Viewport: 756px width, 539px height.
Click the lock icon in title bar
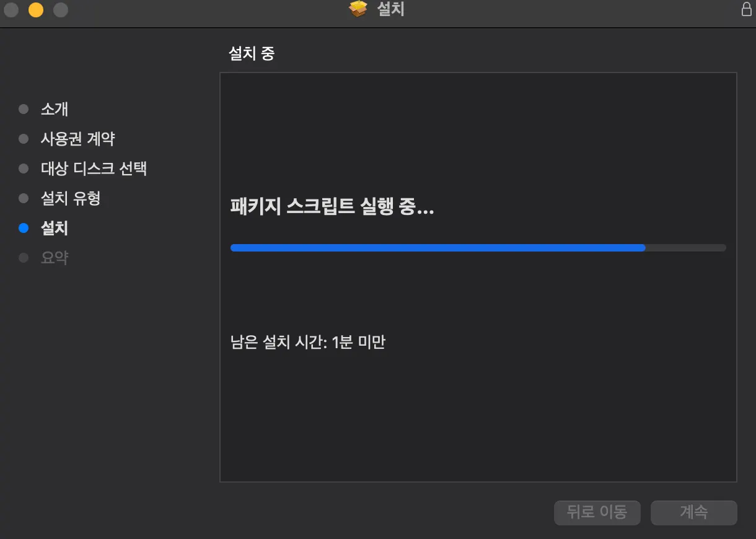pyautogui.click(x=746, y=9)
